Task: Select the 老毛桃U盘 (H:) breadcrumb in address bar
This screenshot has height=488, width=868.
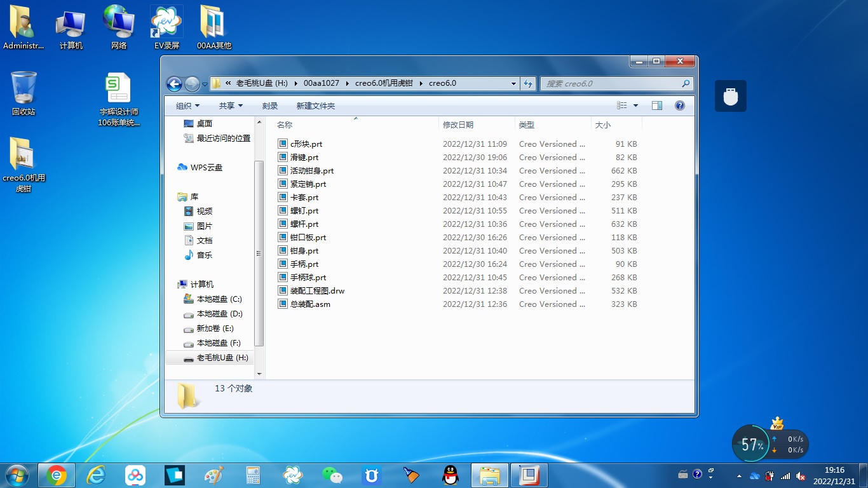Action: coord(262,83)
